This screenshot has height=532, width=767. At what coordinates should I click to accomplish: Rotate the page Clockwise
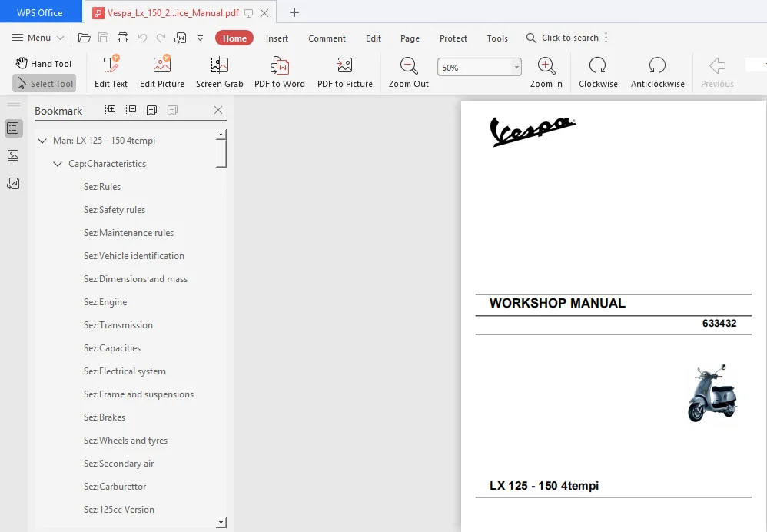pyautogui.click(x=598, y=71)
